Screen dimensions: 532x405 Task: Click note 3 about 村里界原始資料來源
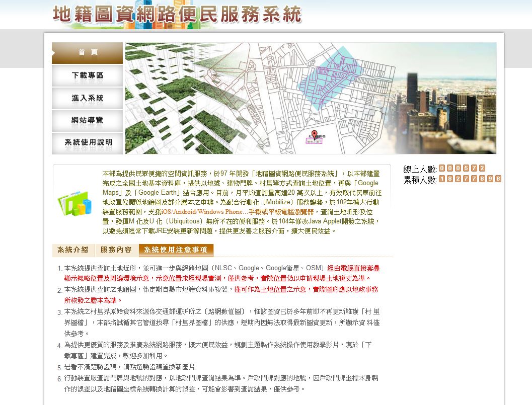(222, 322)
